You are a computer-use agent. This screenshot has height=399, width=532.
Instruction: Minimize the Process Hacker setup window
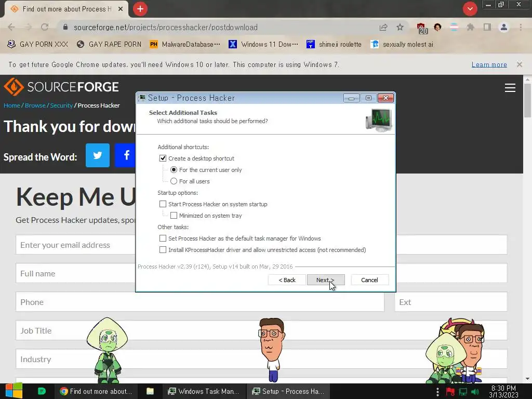click(351, 98)
